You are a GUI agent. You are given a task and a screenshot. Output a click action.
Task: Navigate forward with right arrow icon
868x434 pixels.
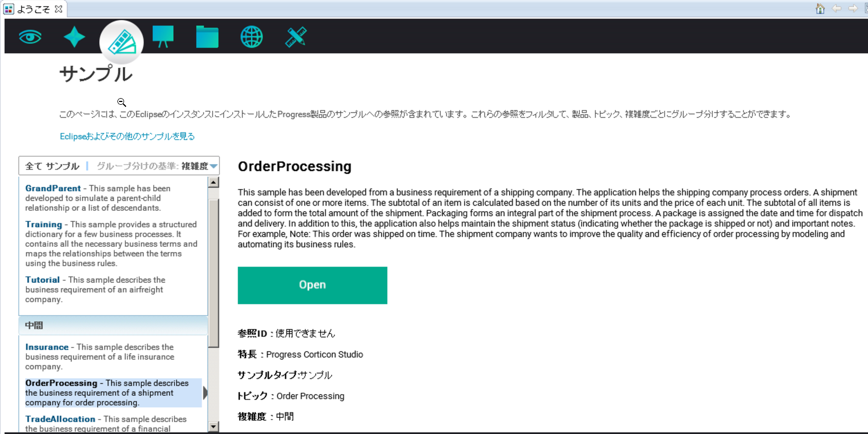click(852, 8)
